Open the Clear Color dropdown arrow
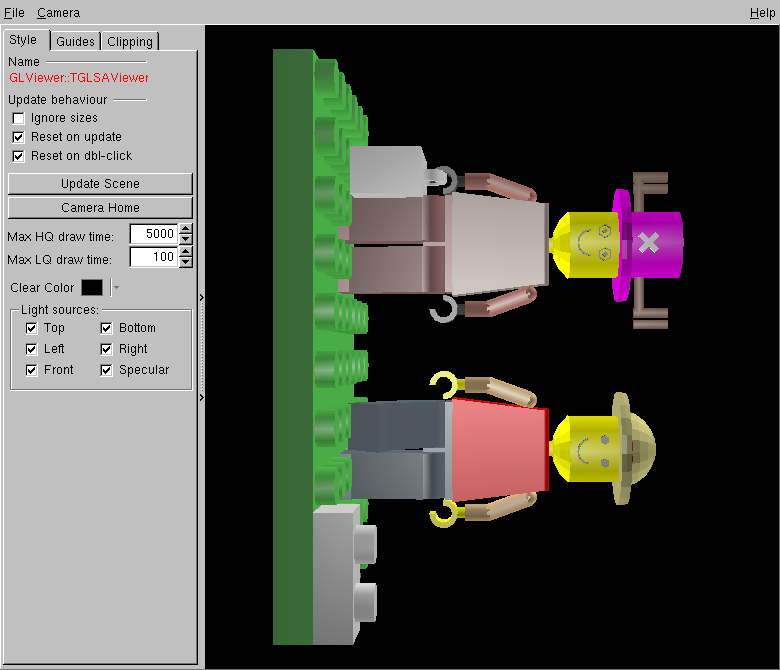Viewport: 780px width, 670px height. 116,287
